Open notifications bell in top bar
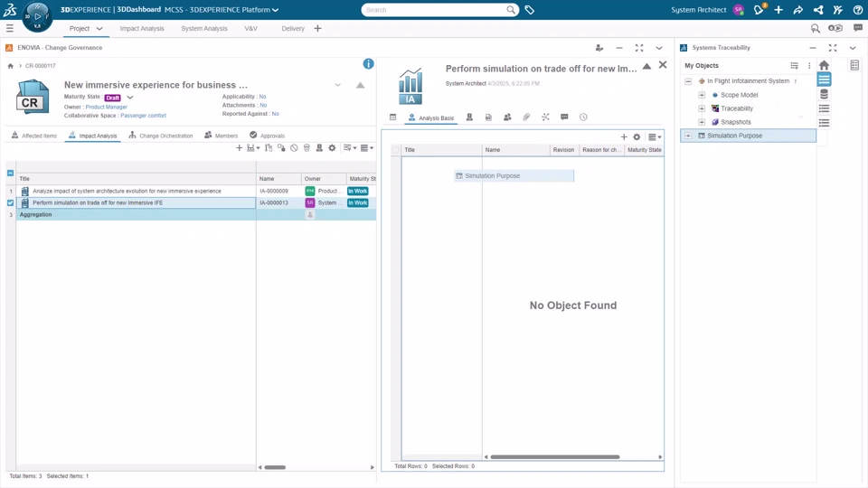Viewport: 868px width, 488px height. tap(759, 9)
